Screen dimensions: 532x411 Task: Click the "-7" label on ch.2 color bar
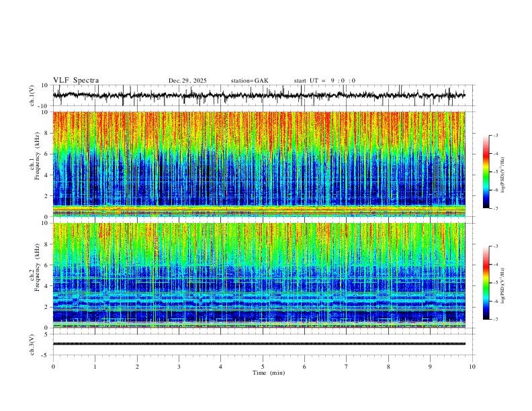tap(495, 320)
